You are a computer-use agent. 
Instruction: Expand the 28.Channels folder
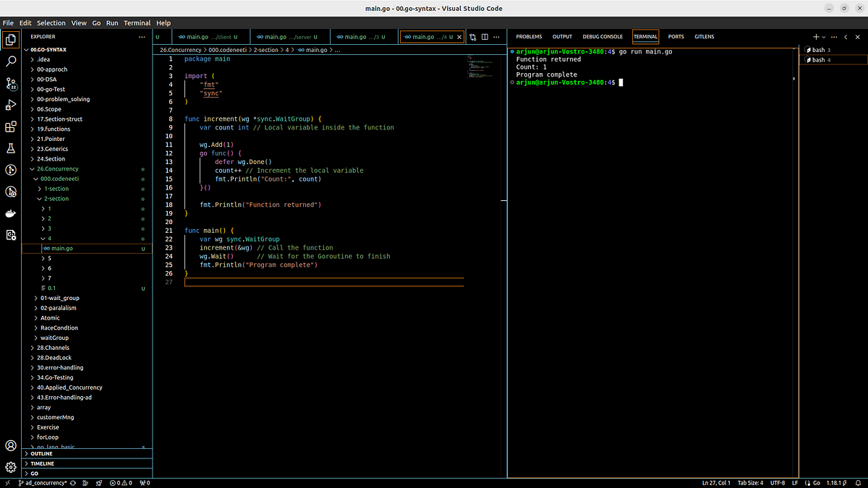[x=53, y=348]
